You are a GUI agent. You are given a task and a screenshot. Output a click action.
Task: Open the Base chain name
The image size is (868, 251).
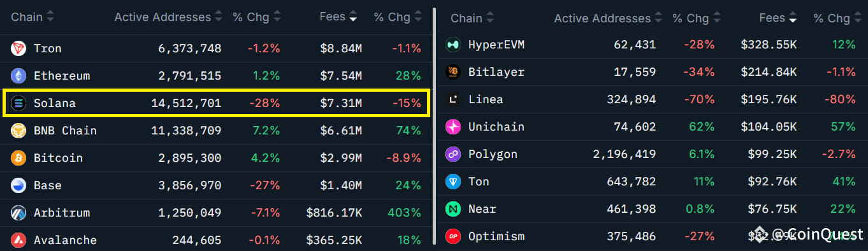point(48,185)
